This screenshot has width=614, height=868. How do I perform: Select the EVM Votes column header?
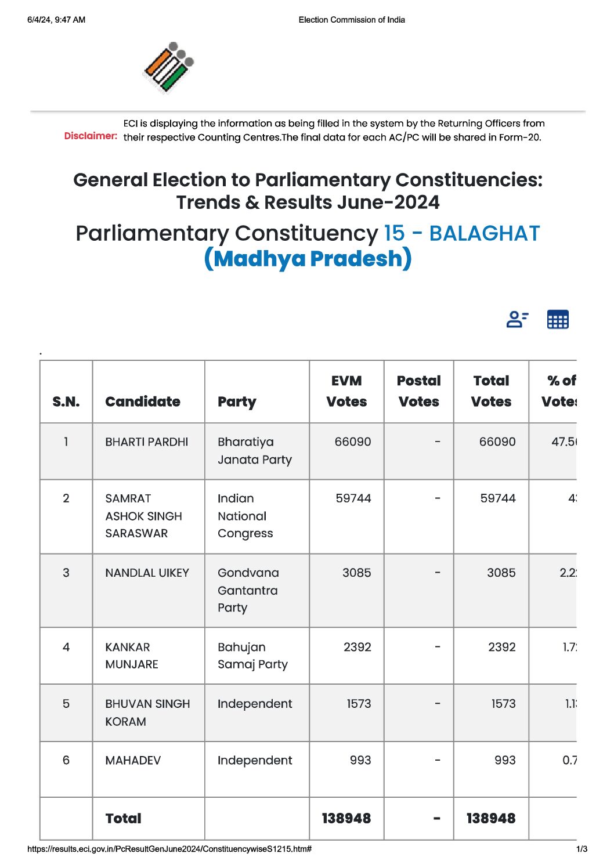pyautogui.click(x=346, y=391)
